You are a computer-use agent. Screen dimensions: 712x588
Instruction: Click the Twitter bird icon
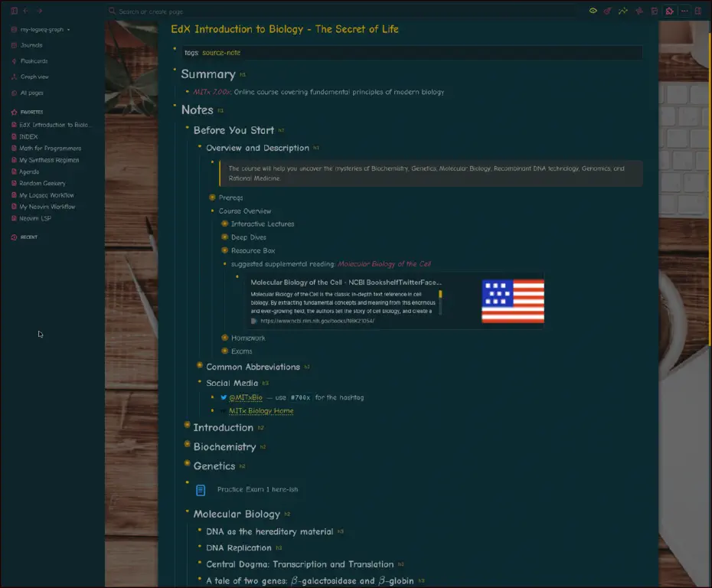pos(224,397)
